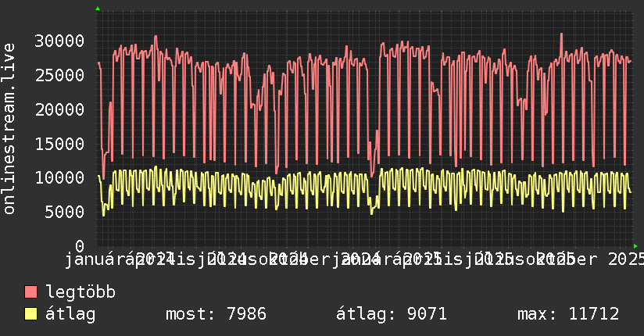Click the green arrow atop the y-axis
644x336 pixels.
[x=98, y=9]
